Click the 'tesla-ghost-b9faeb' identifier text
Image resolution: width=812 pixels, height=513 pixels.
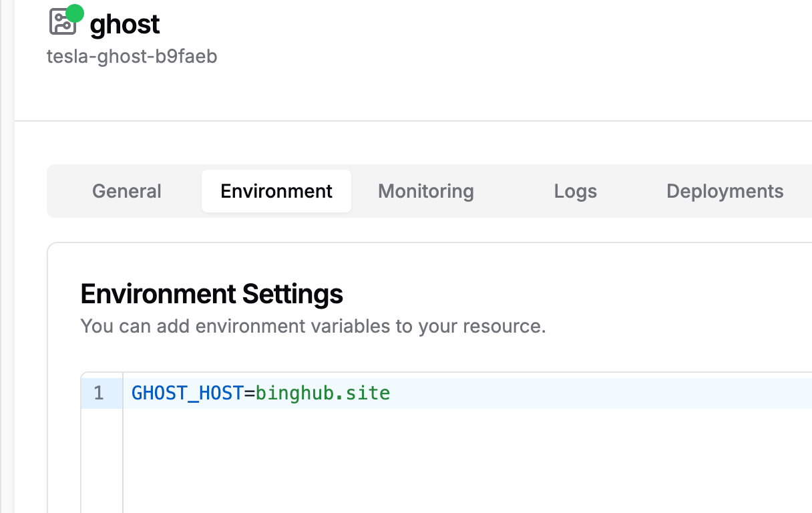coord(132,56)
